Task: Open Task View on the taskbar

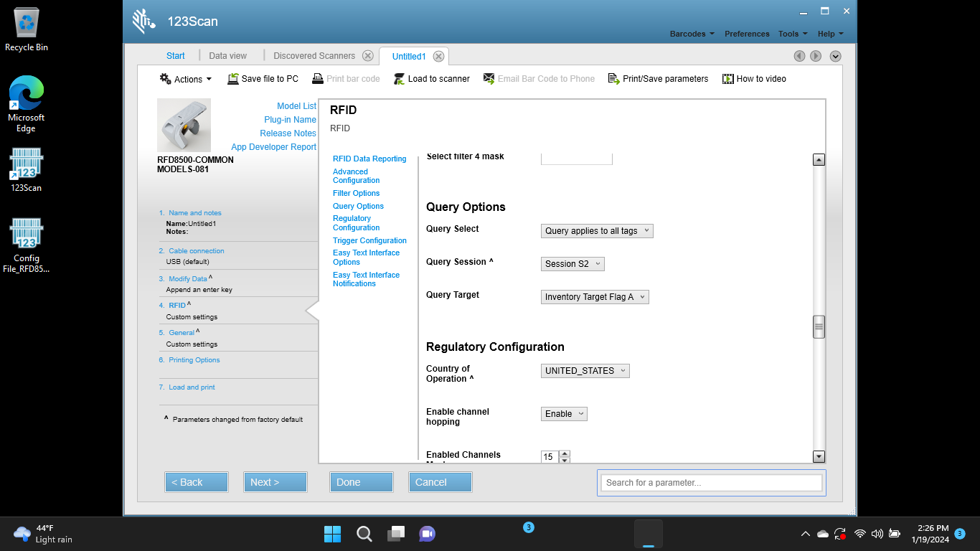Action: point(396,534)
